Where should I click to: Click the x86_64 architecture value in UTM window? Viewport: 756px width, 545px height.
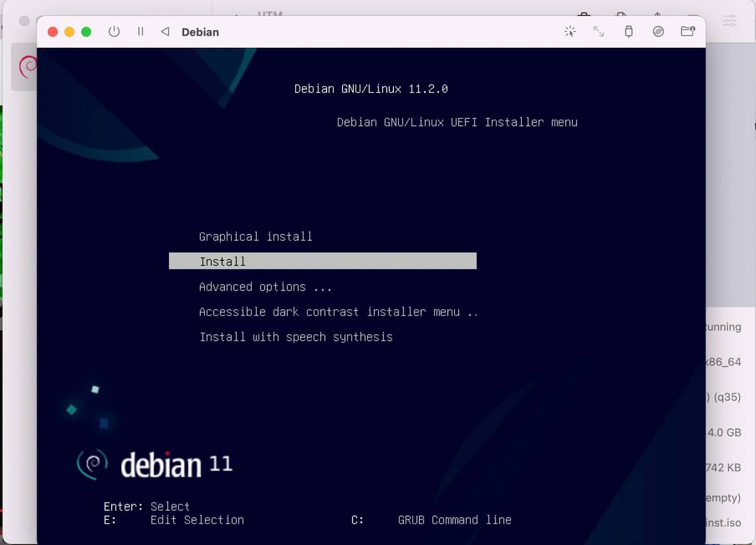pyautogui.click(x=723, y=362)
